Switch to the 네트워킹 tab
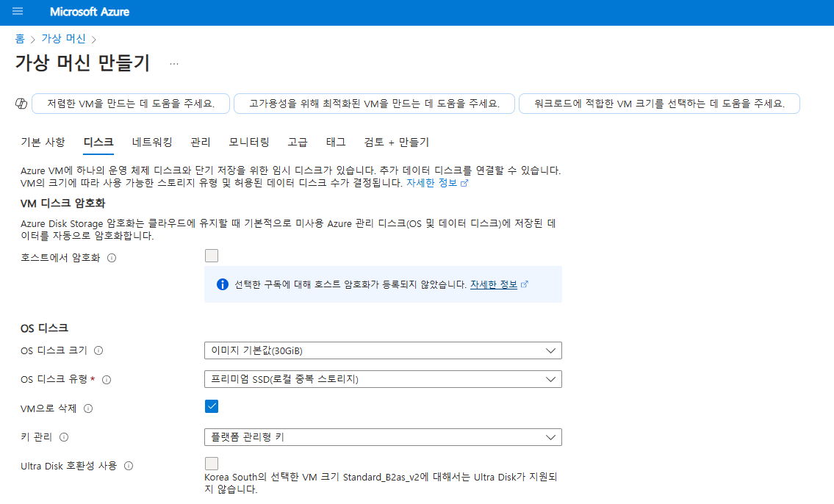This screenshot has height=504, width=834. click(152, 142)
